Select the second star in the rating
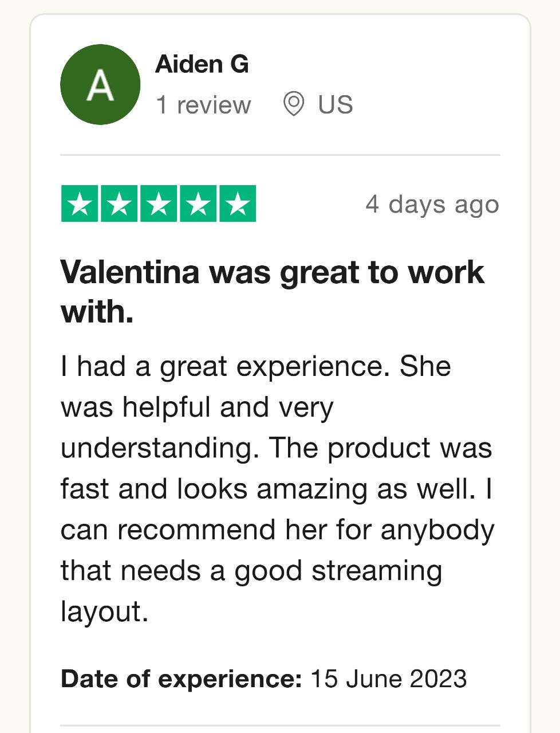This screenshot has width=560, height=733. 119,203
